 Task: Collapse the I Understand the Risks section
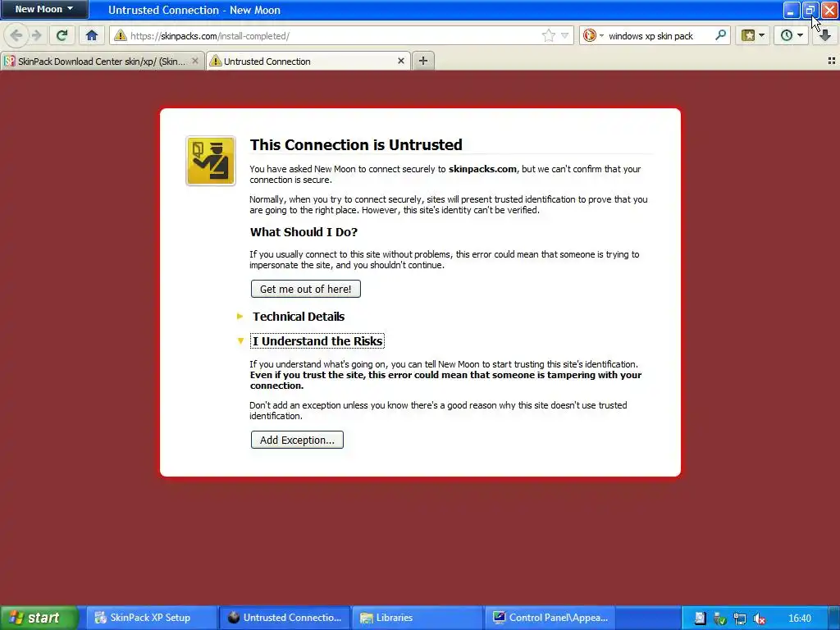[x=317, y=341]
